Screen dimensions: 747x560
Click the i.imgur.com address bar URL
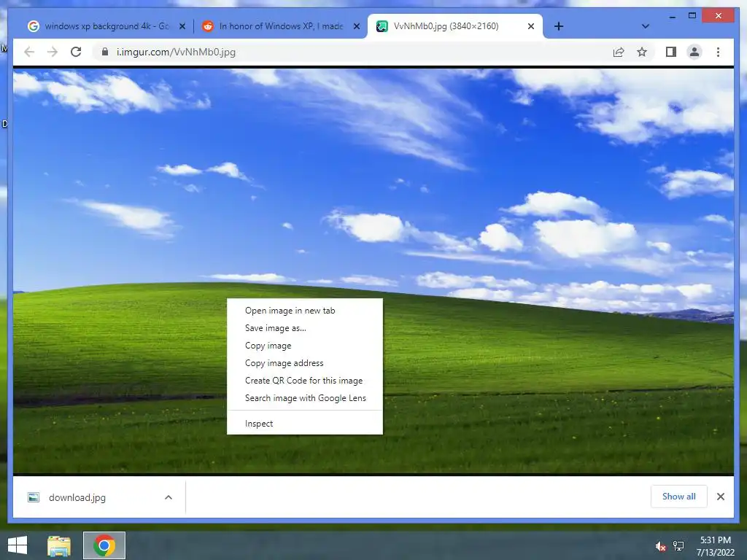[x=176, y=52]
